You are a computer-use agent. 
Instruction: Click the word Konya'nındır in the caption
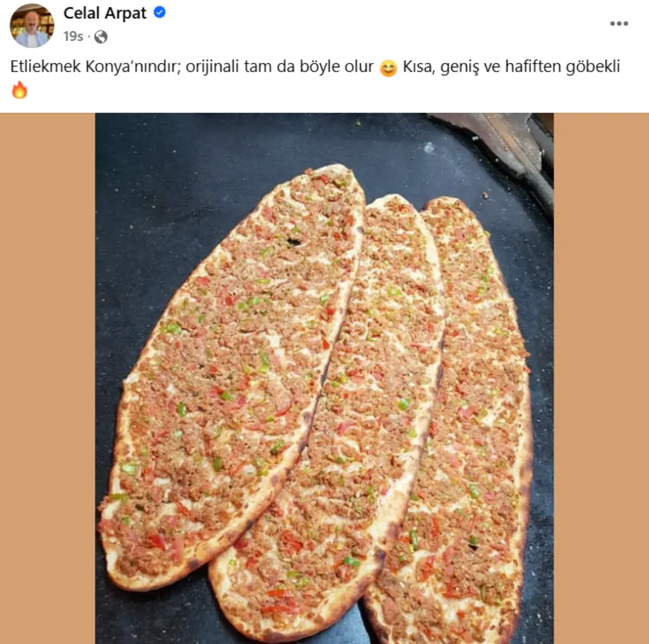(x=133, y=67)
